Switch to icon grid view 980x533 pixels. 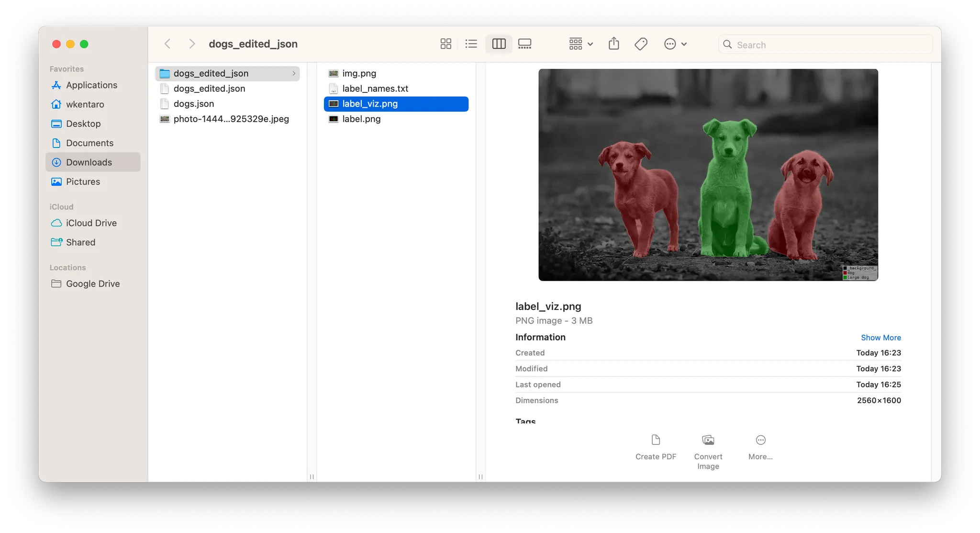coord(445,44)
